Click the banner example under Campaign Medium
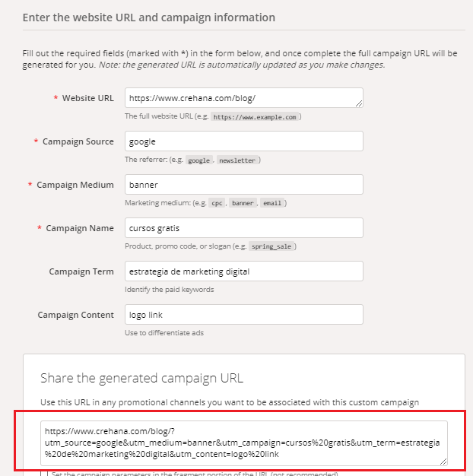 click(243, 204)
